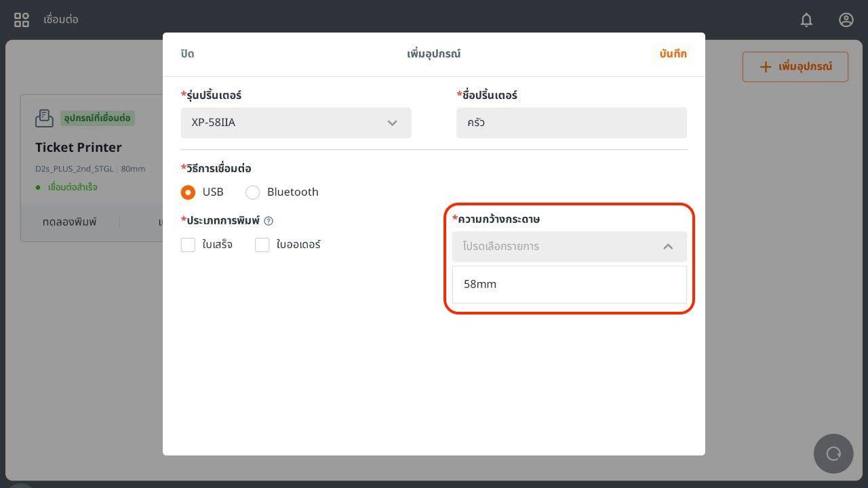Image resolution: width=868 pixels, height=488 pixels.
Task: Click the plus icon on add device button
Action: click(765, 66)
